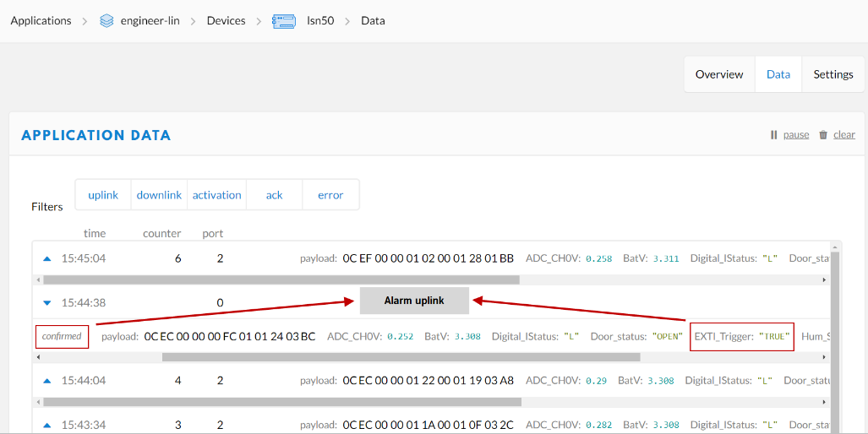Click the APPLICATION DATA heading
The image size is (868, 434).
[x=96, y=135]
